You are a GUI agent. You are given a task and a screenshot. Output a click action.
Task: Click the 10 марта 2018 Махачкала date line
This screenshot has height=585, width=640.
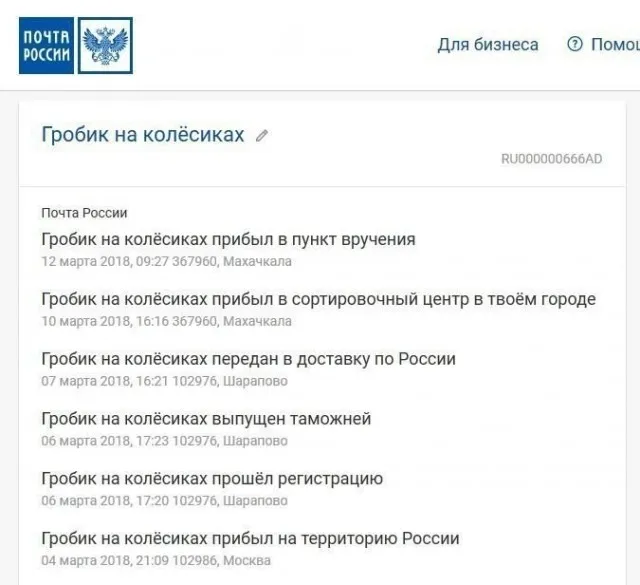pyautogui.click(x=166, y=321)
